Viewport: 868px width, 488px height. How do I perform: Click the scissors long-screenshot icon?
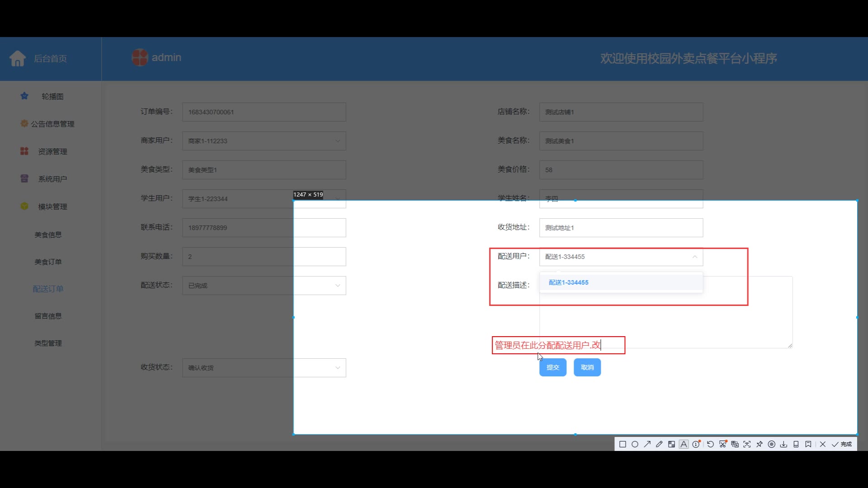pyautogui.click(x=722, y=444)
